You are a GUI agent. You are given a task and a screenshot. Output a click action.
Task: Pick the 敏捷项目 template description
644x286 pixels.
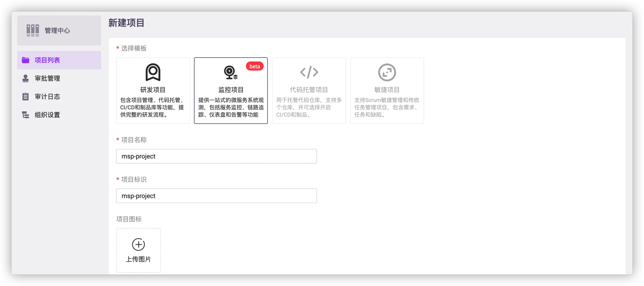pos(387,107)
